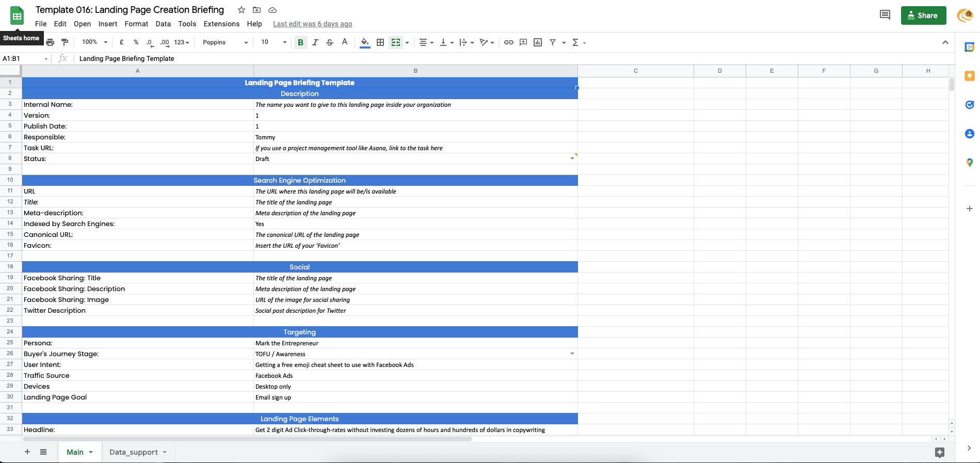Click the Name box showing A1:B1
Image resolution: width=980 pixels, height=463 pixels.
[x=25, y=58]
